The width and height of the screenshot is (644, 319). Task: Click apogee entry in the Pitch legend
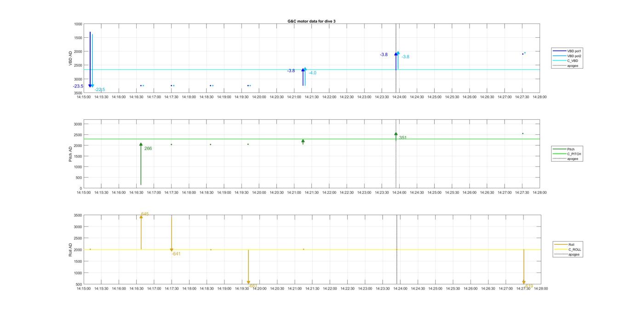coord(565,159)
